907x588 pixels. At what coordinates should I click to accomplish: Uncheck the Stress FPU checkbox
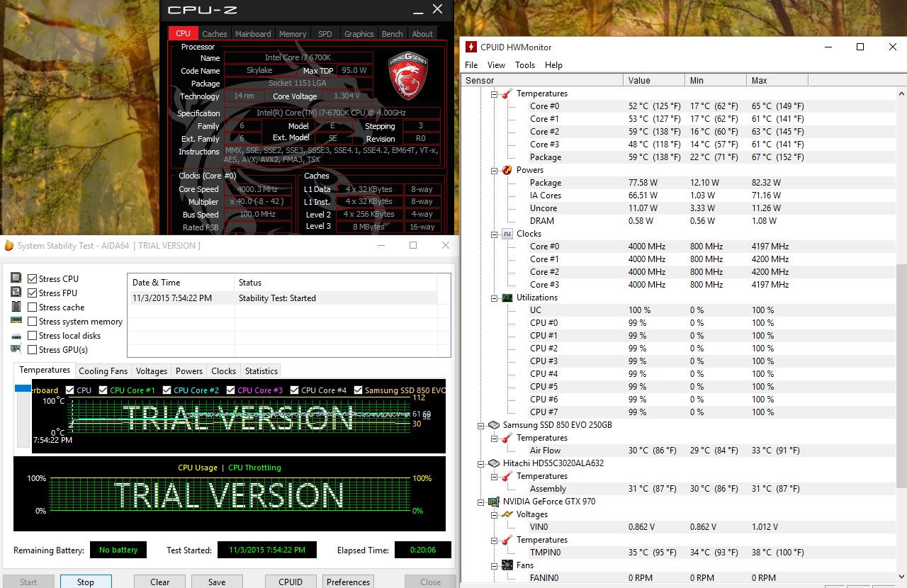(32, 293)
